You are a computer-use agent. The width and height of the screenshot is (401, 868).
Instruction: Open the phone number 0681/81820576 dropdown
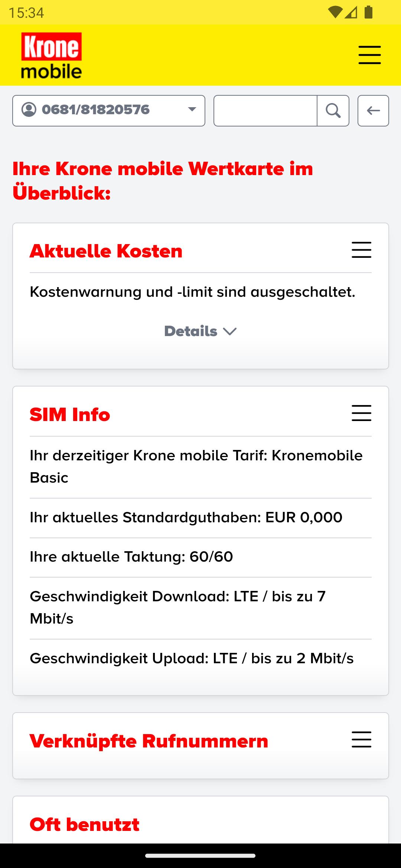coord(109,111)
